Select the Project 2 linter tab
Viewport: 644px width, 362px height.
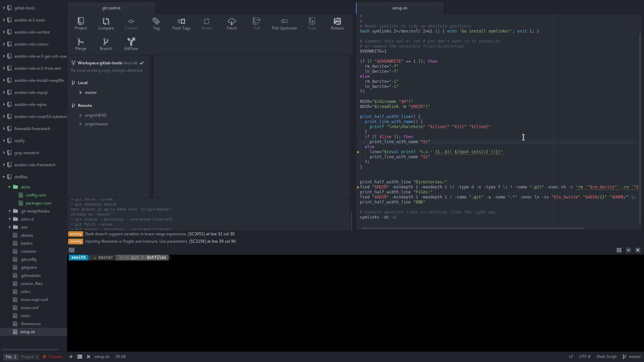tap(30, 357)
